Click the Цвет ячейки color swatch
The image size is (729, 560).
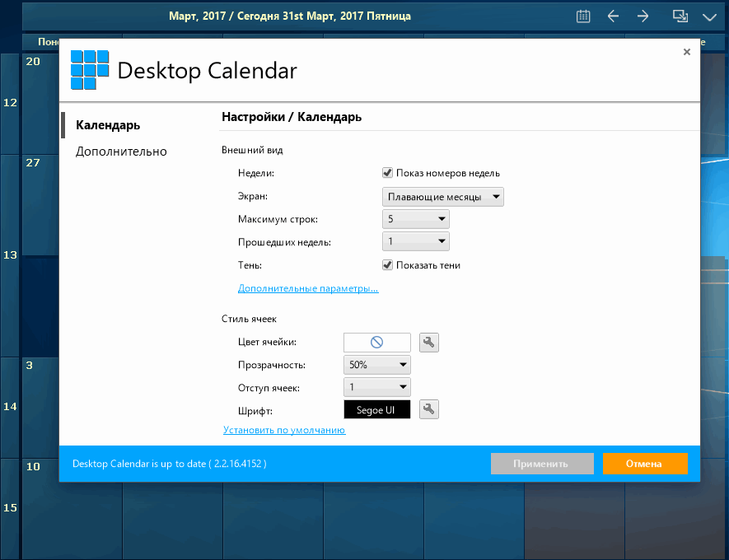coord(377,343)
